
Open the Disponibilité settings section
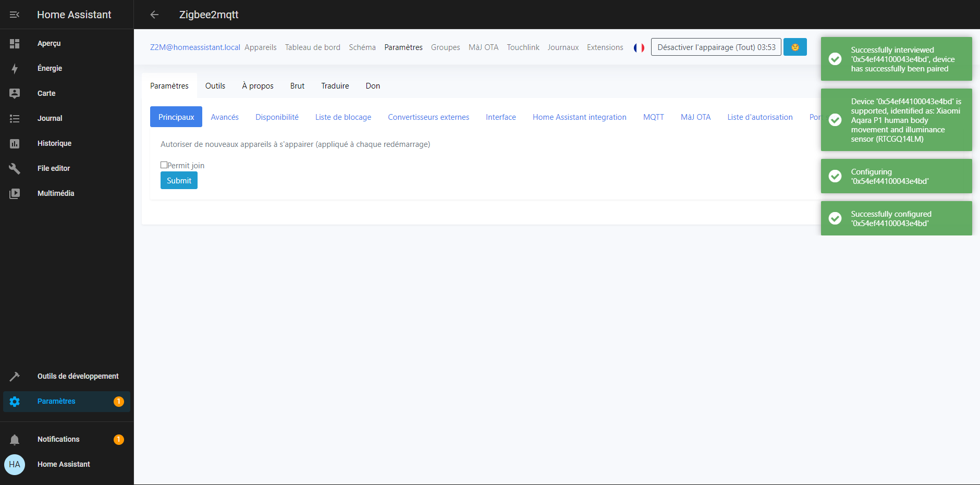[x=277, y=117]
